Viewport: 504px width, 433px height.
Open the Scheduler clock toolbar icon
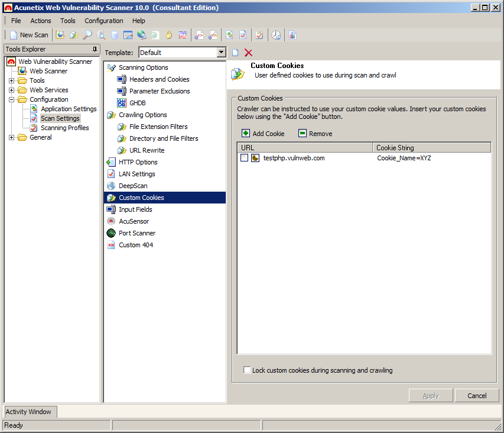coord(276,35)
